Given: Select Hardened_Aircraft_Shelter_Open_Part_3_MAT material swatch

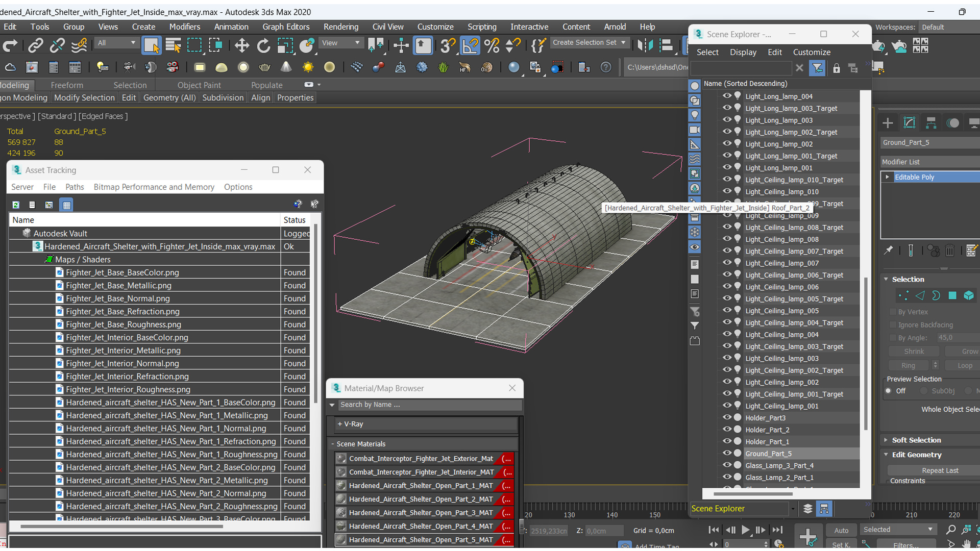Looking at the screenshot, I should pos(341,513).
